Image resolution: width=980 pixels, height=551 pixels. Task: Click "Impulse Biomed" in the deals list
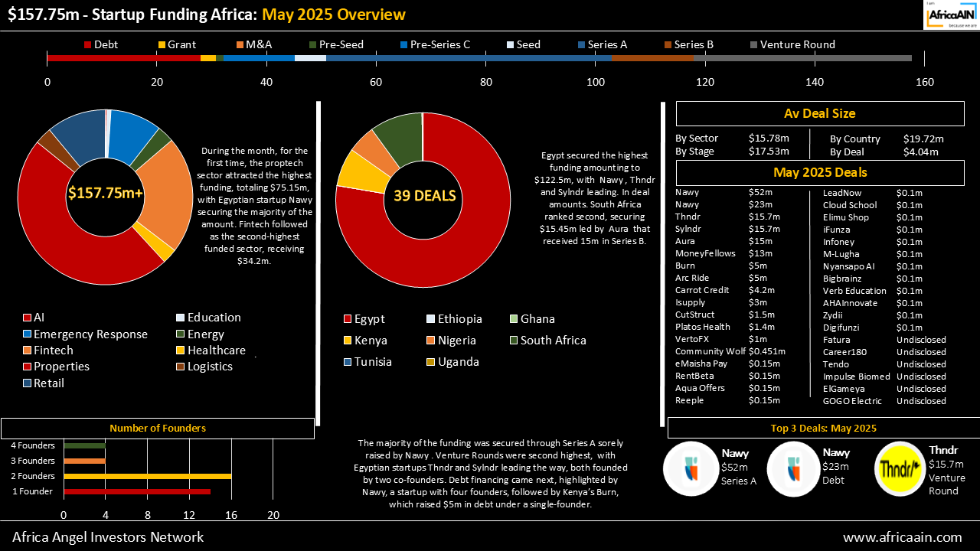click(x=857, y=377)
